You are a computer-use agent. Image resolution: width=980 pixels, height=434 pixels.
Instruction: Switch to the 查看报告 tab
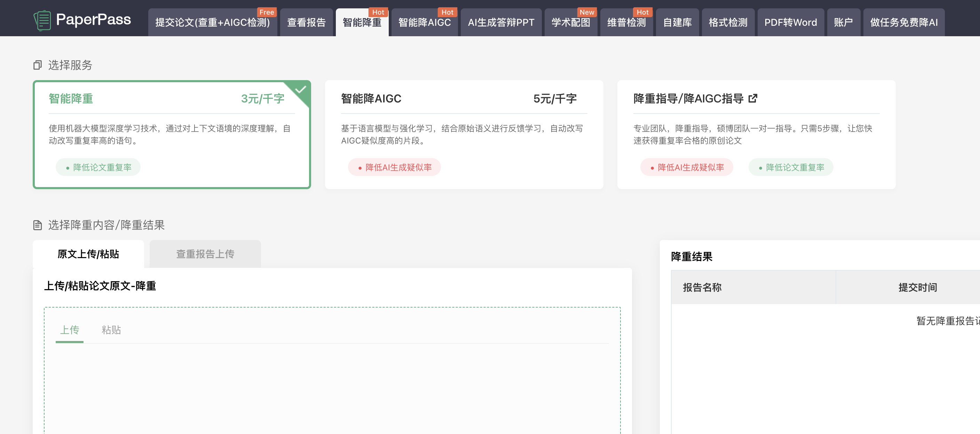pos(306,22)
